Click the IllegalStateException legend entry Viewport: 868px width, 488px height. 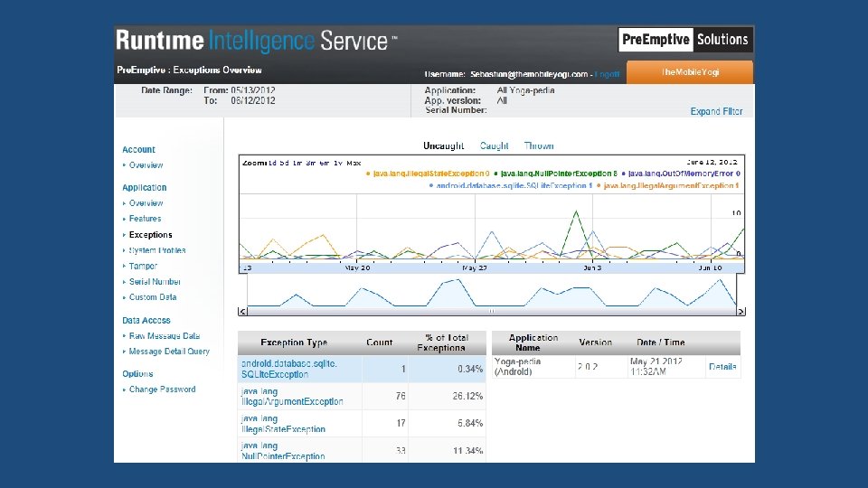click(x=428, y=174)
